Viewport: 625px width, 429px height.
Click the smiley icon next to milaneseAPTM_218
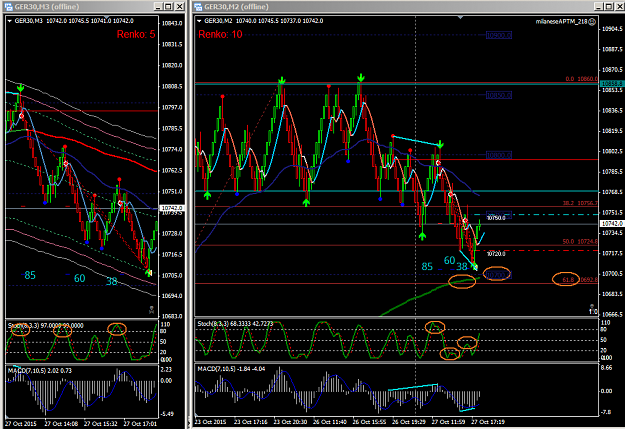[x=592, y=22]
